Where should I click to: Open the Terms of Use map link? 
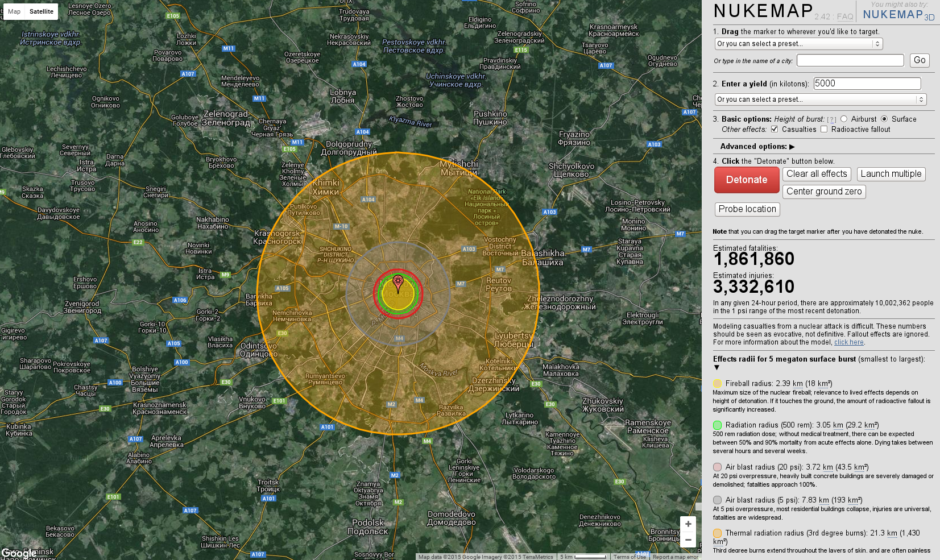coord(630,557)
